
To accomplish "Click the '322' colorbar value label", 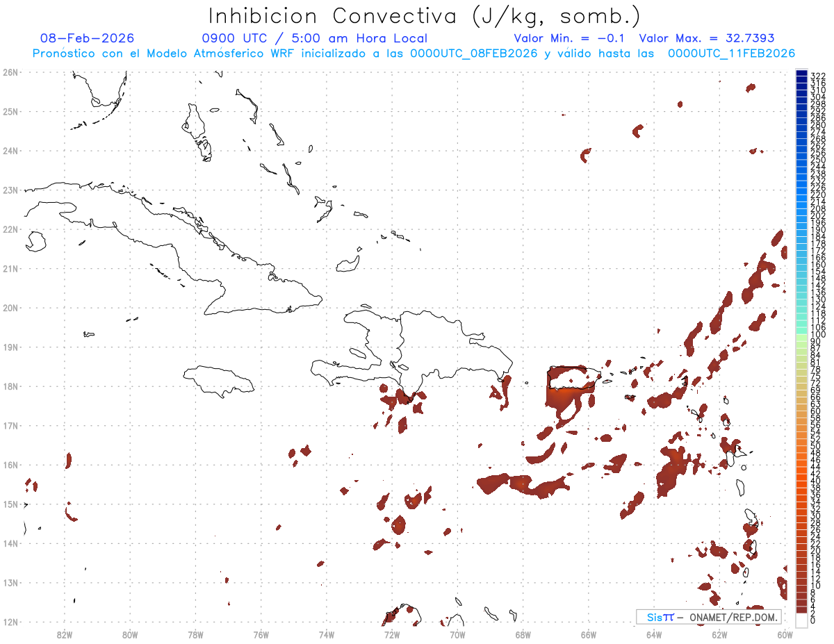I will [x=818, y=76].
